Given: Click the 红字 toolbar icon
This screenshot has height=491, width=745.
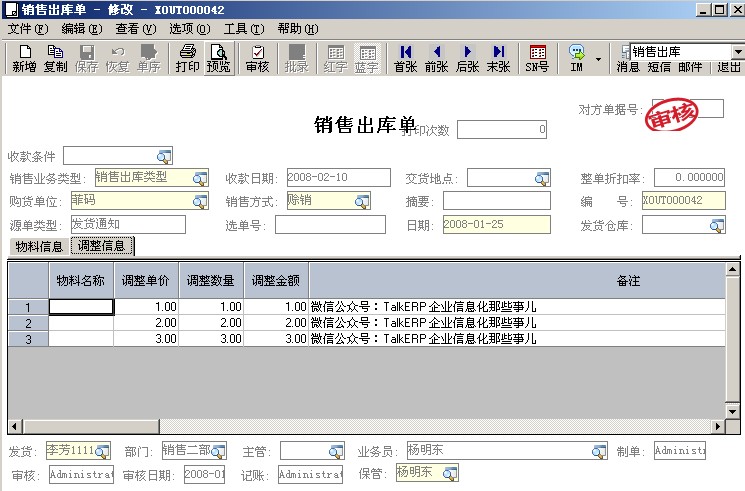Looking at the screenshot, I should (x=335, y=58).
